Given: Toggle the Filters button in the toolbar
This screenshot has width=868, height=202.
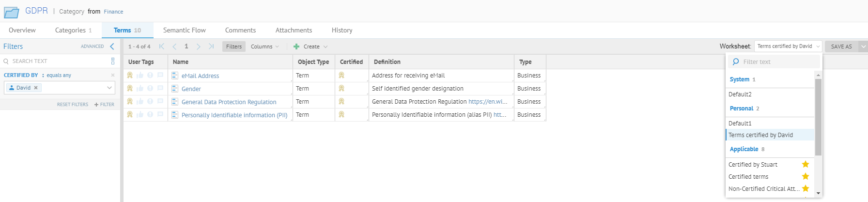Looking at the screenshot, I should pyautogui.click(x=234, y=47).
